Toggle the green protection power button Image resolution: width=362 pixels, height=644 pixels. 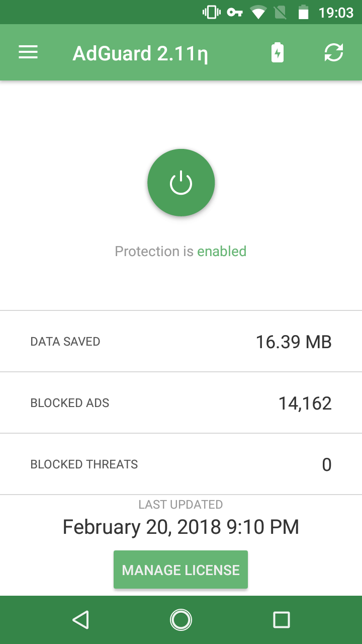click(x=181, y=183)
